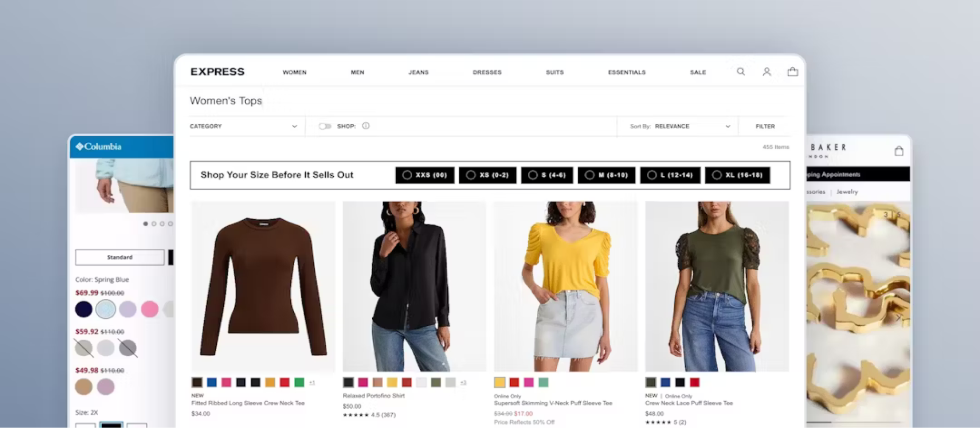Open the Express shopping bag

coord(793,72)
